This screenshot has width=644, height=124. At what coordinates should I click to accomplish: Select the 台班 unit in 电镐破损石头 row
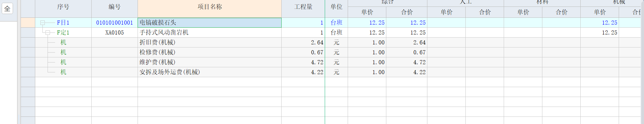[x=336, y=23]
